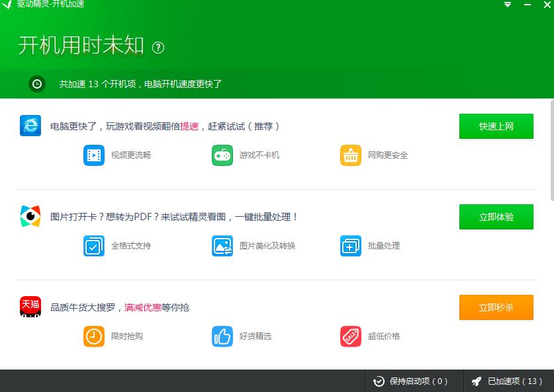Viewport: 554px width, 392px height.
Task: Click the 图片美化及转换 picture icon
Action: (222, 246)
